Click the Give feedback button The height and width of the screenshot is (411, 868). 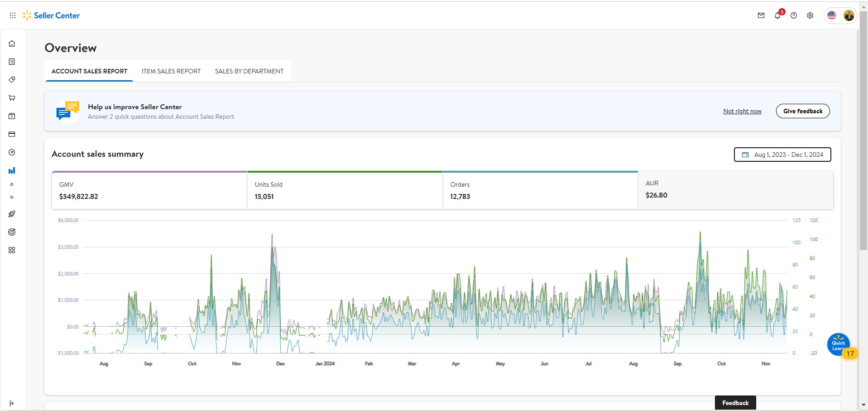803,111
